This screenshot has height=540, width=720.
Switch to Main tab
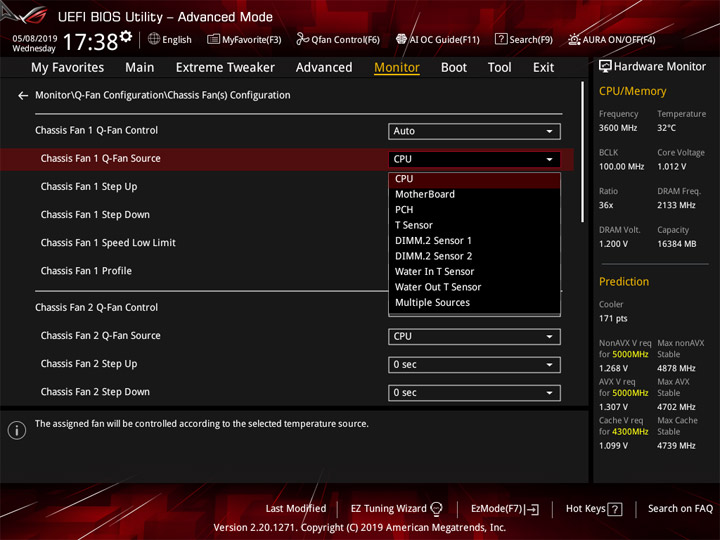(140, 68)
